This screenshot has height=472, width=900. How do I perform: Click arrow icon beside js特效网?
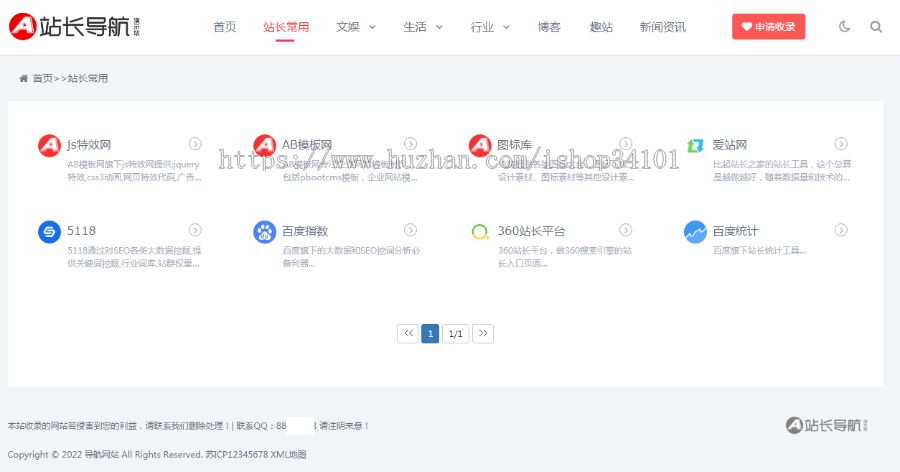195,144
